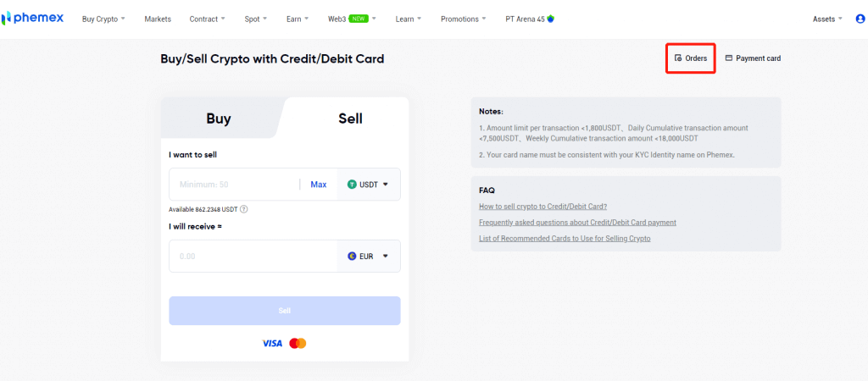
Task: Click the PT Arena shield icon
Action: click(x=551, y=19)
